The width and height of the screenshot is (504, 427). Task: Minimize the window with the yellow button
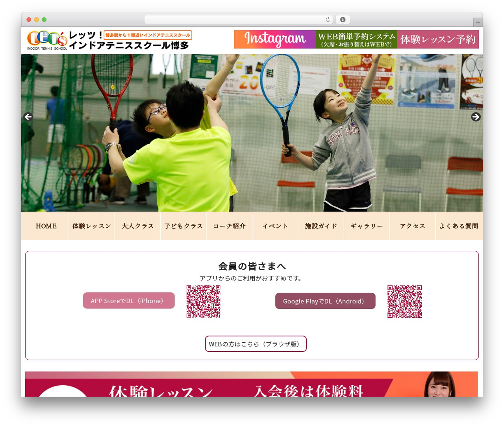(37, 20)
